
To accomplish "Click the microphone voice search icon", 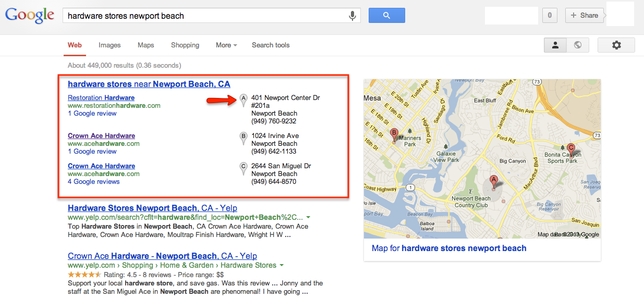I will pos(353,16).
